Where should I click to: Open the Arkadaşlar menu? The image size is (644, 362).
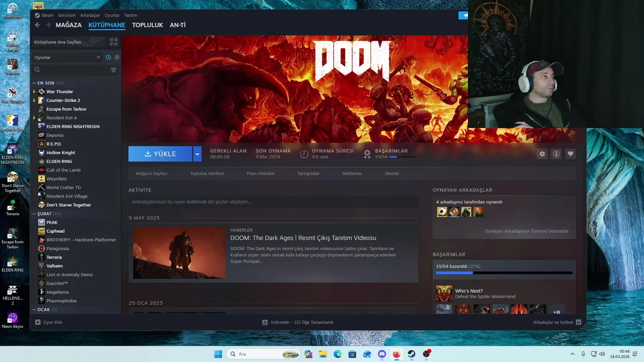click(90, 15)
